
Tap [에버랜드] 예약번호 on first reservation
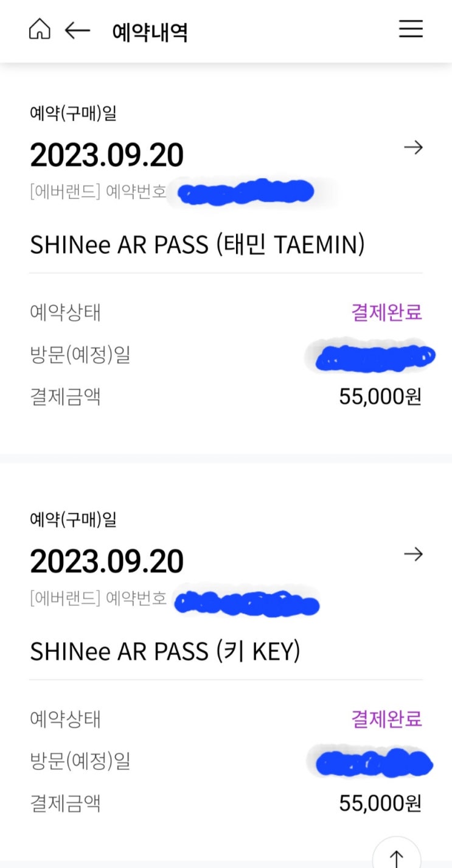(98, 192)
